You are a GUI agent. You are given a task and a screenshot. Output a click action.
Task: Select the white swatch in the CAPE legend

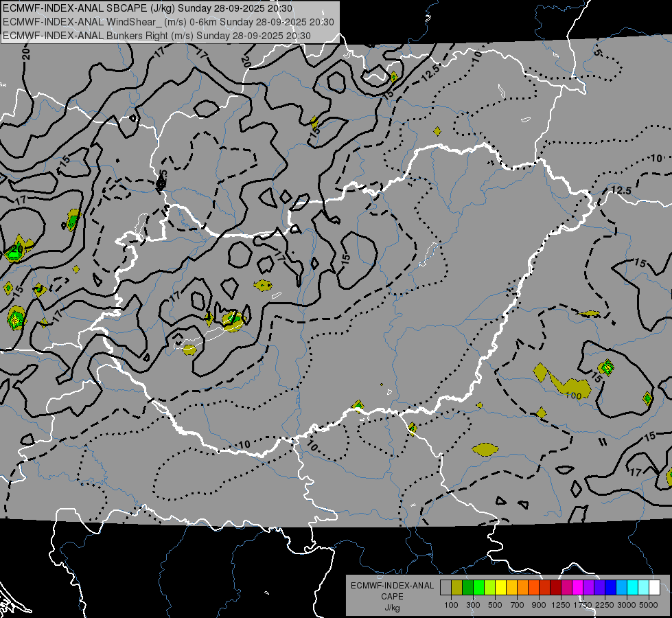pos(655,588)
